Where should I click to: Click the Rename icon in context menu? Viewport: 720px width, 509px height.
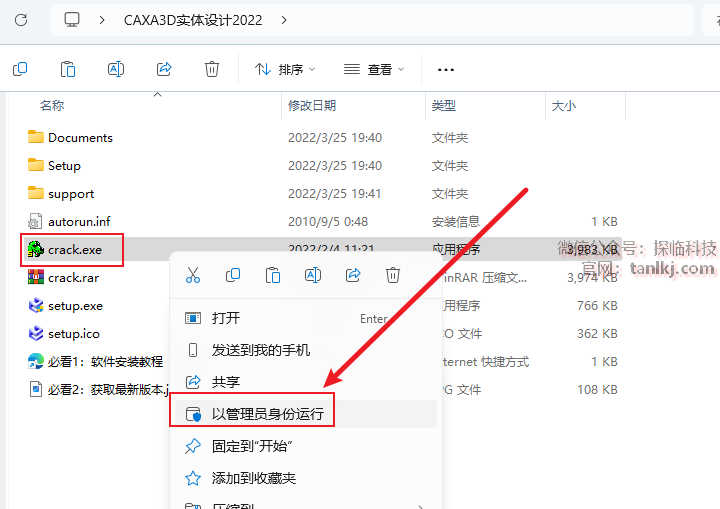[x=313, y=275]
